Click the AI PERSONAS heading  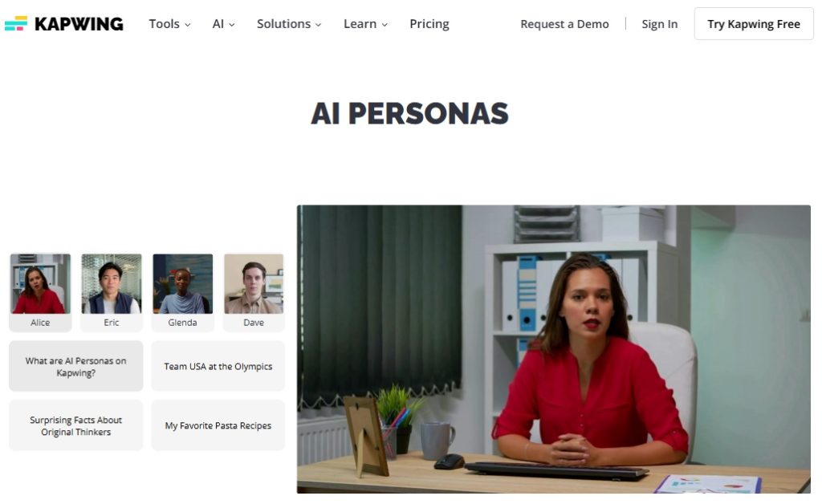410,113
